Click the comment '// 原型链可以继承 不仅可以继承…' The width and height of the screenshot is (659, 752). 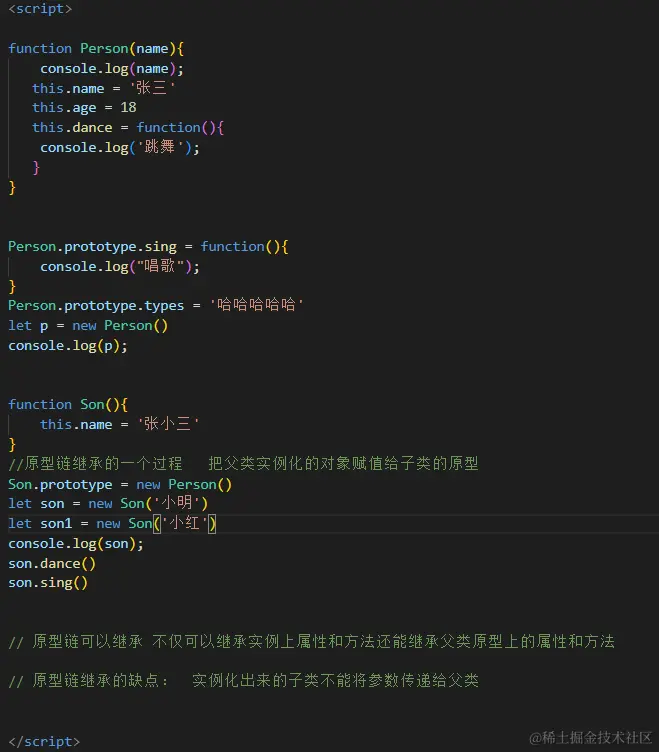[x=312, y=642]
